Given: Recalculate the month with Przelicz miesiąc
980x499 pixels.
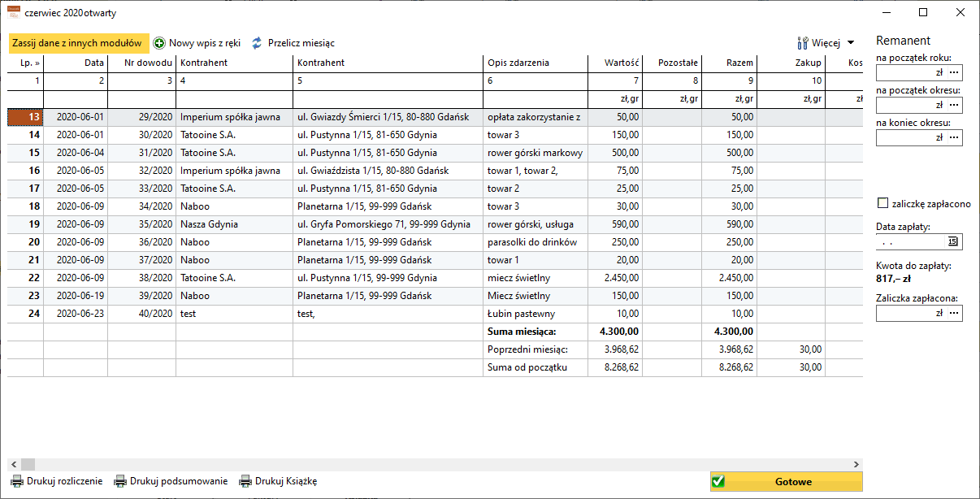Looking at the screenshot, I should click(293, 43).
